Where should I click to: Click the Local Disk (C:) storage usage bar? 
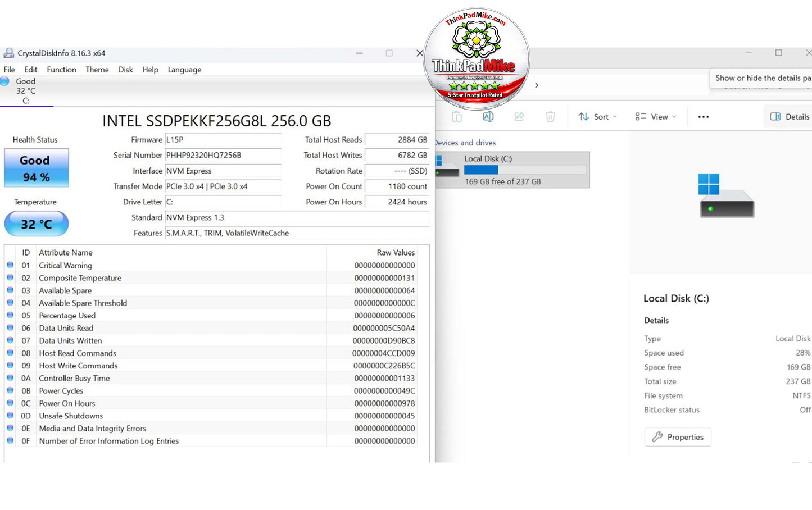coord(525,170)
